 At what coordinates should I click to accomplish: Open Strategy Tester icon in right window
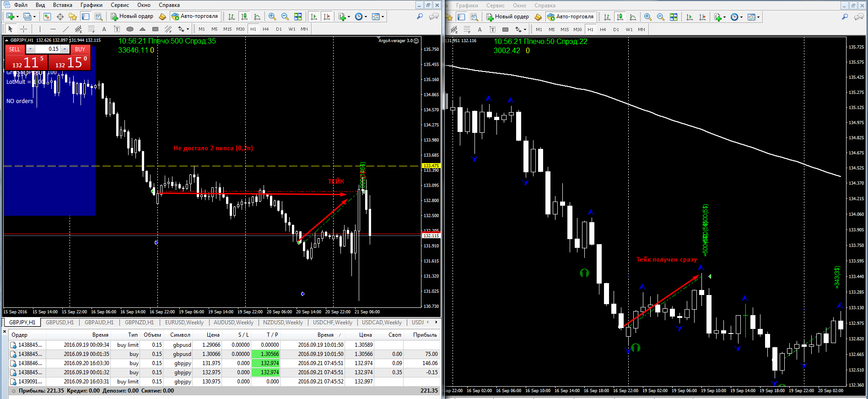pyautogui.click(x=474, y=17)
